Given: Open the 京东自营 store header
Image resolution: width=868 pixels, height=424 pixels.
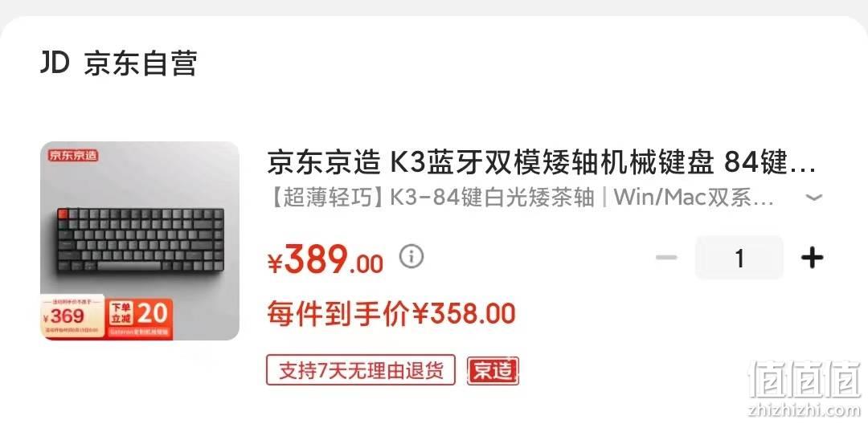Looking at the screenshot, I should [x=141, y=63].
